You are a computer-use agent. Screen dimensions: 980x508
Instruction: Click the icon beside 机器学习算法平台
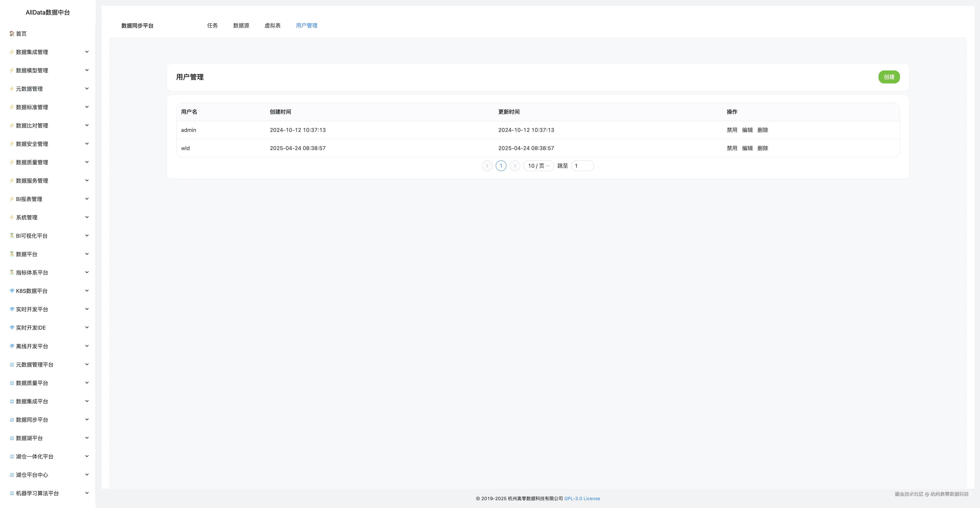tap(12, 493)
